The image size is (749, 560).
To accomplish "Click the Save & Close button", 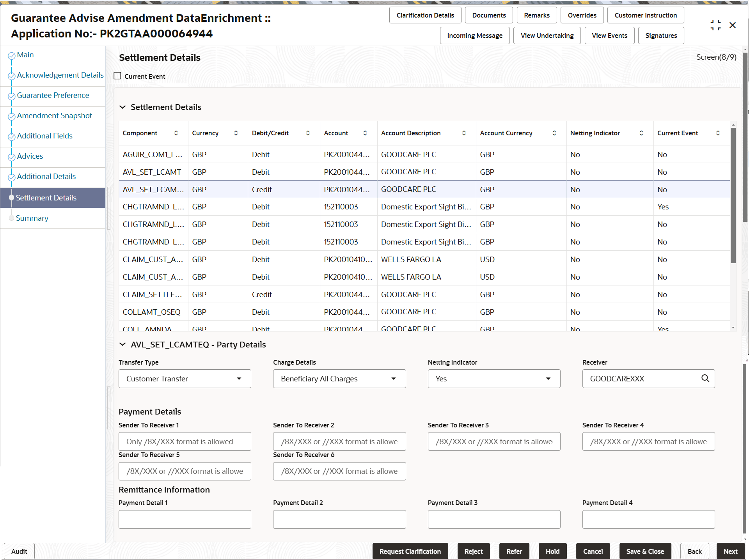I will (x=645, y=551).
